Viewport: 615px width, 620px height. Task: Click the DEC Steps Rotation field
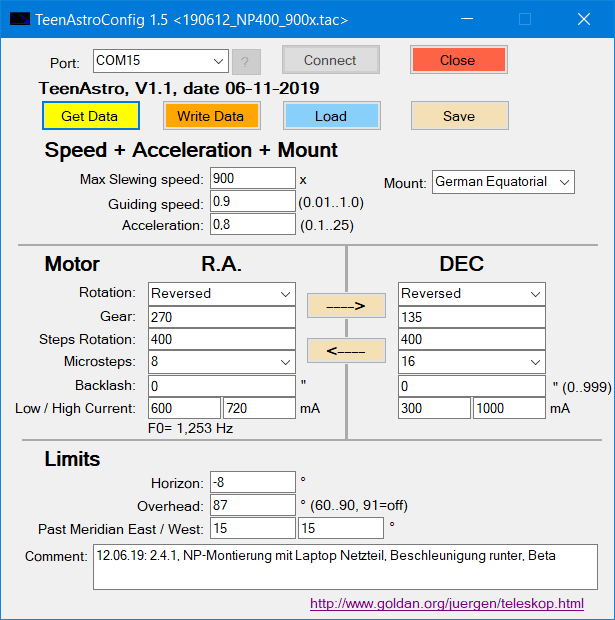click(x=472, y=339)
